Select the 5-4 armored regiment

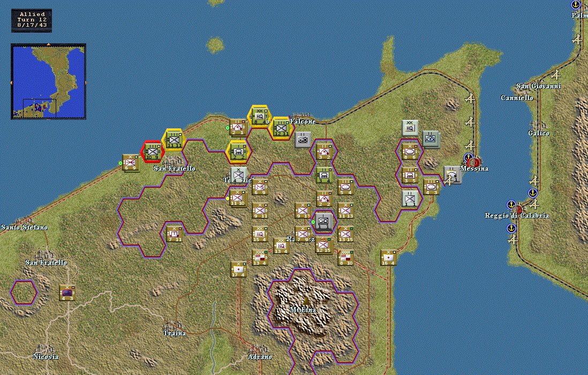(x=345, y=187)
